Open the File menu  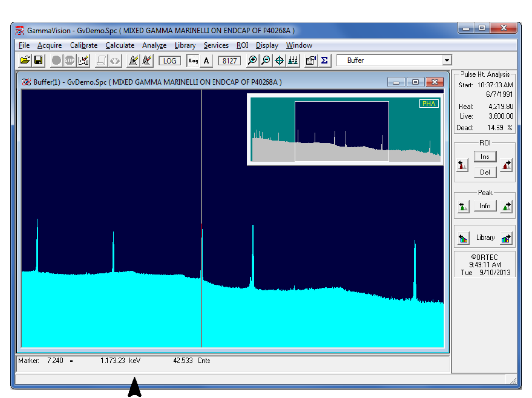(24, 45)
